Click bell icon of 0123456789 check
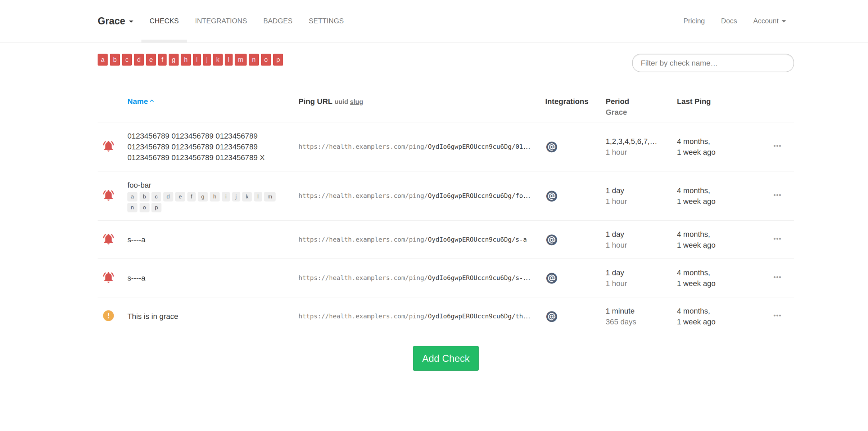 click(108, 146)
